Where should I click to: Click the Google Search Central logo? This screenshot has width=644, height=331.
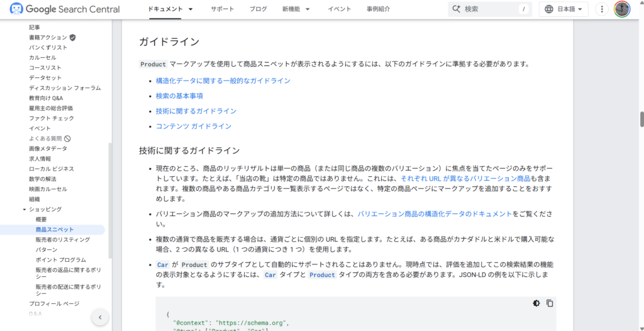(65, 9)
